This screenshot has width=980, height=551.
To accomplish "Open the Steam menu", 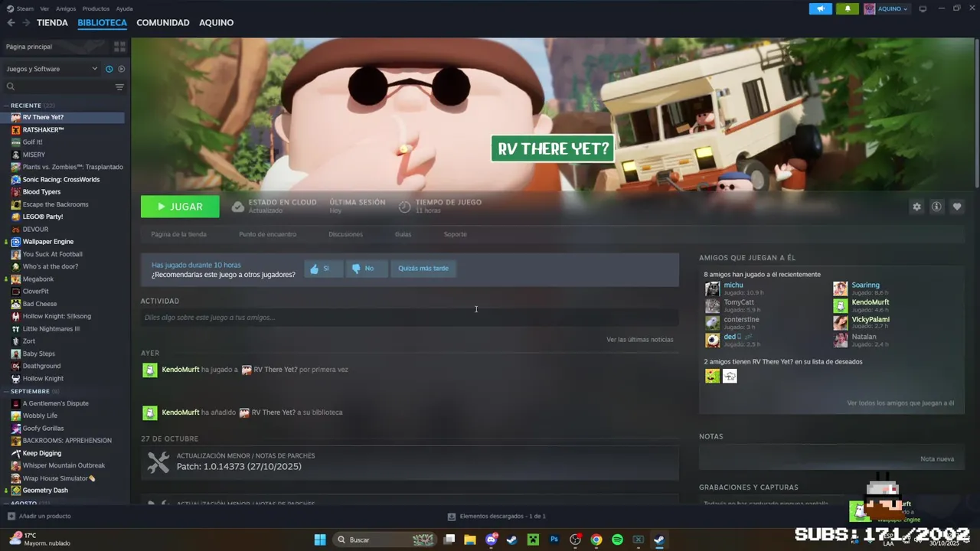I will tap(25, 8).
